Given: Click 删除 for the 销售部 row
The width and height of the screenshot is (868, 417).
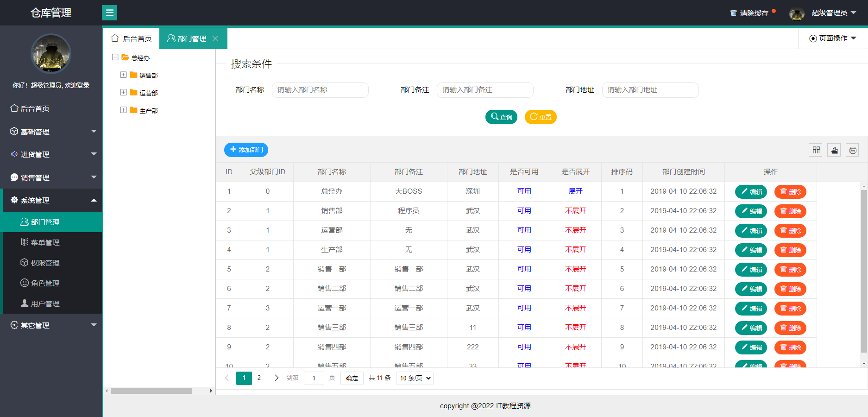Looking at the screenshot, I should click(790, 211).
